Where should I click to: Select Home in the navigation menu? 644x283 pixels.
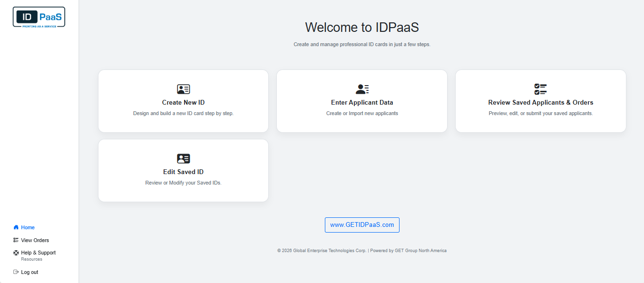[27, 227]
